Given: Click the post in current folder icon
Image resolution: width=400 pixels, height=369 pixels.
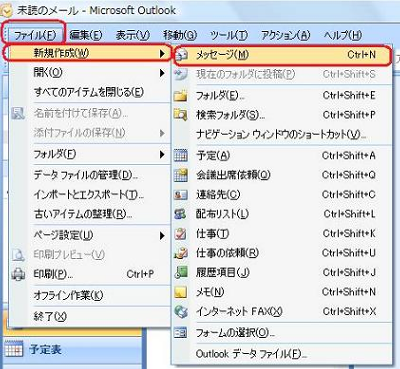Looking at the screenshot, I should [x=181, y=74].
